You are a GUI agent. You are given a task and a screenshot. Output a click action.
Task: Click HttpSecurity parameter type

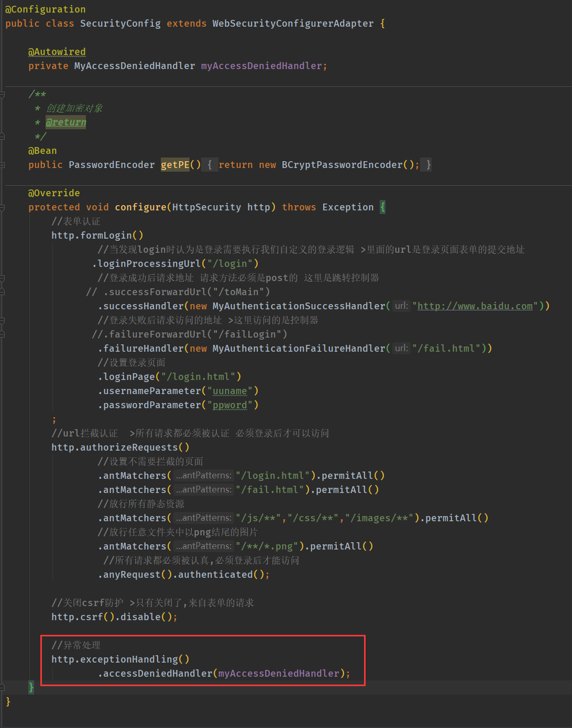(207, 207)
